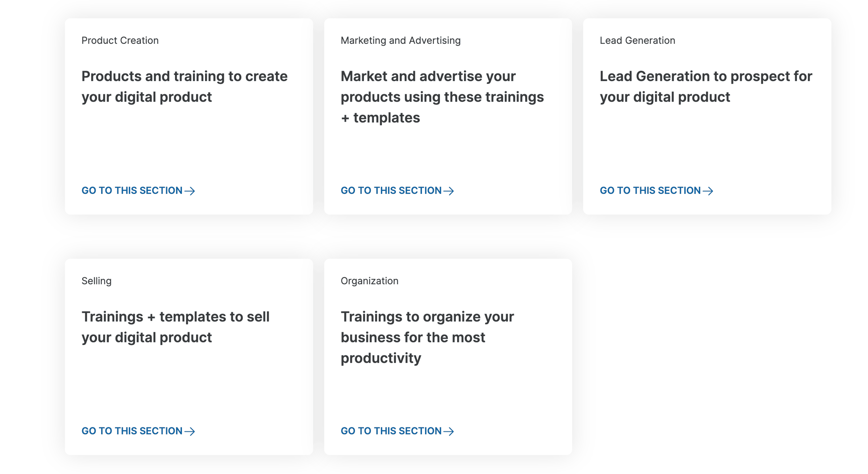This screenshot has height=474, width=868.
Task: Follow the Selling 'Go to this section' link
Action: (138, 431)
